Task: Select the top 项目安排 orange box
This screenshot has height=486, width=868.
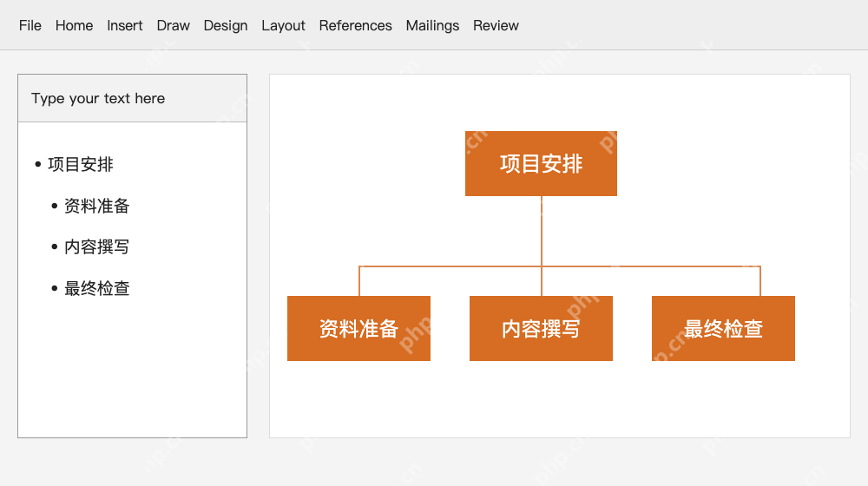Action: [x=541, y=163]
